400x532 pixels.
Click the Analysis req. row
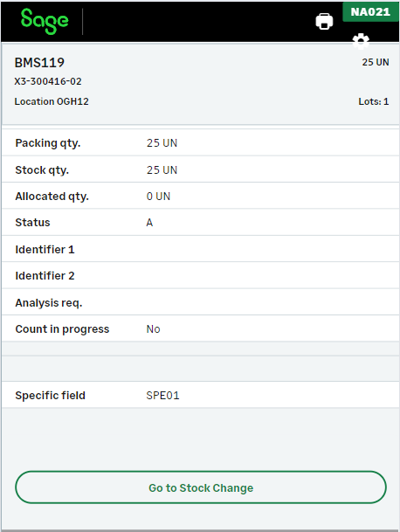point(201,302)
